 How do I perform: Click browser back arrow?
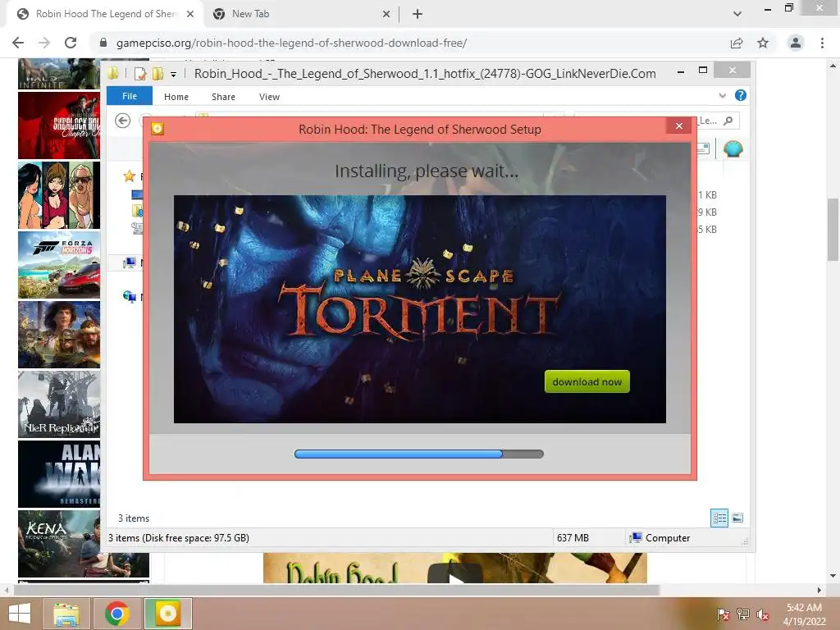click(x=18, y=43)
